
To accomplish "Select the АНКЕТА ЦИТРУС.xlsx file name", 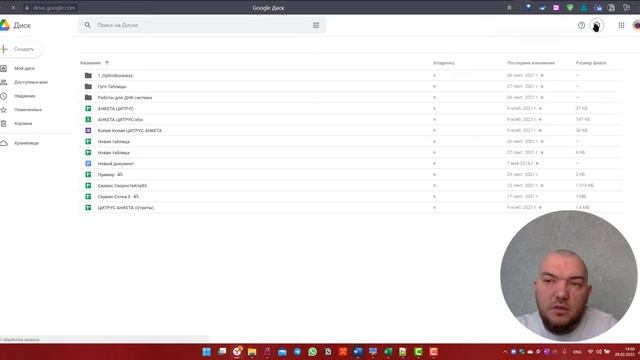I will 120,120.
